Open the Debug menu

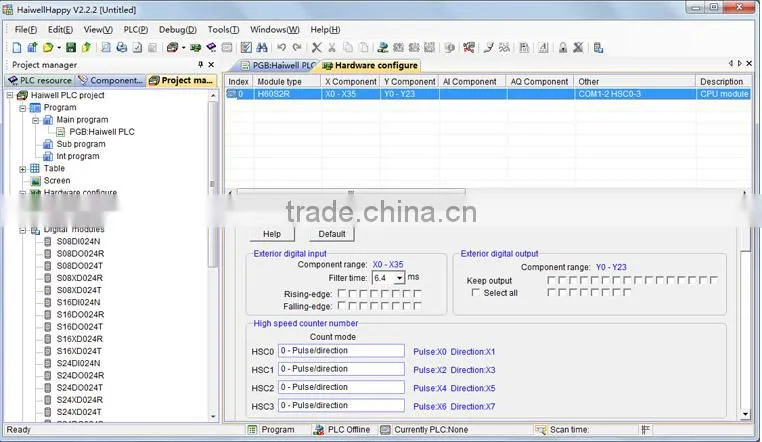[177, 30]
